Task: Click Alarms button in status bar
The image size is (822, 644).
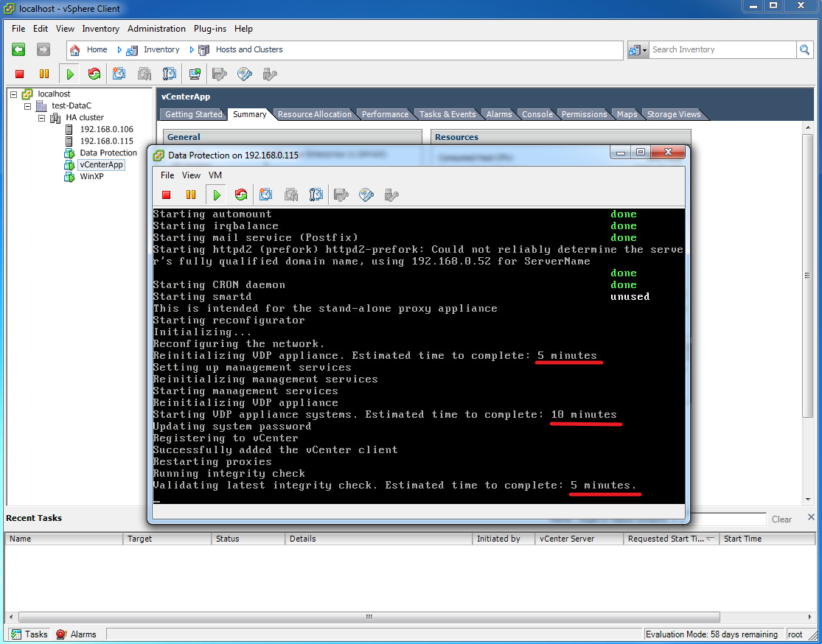Action: coord(77,634)
